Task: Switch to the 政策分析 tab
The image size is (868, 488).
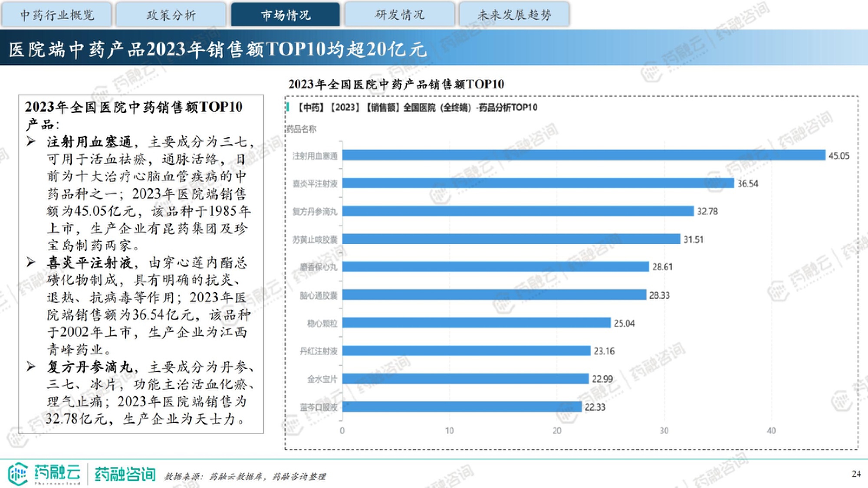Action: click(x=171, y=15)
